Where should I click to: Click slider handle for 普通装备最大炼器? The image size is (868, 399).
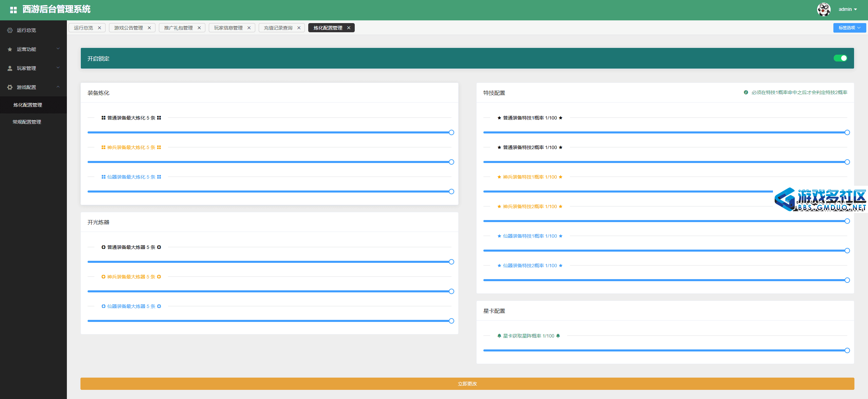451,262
